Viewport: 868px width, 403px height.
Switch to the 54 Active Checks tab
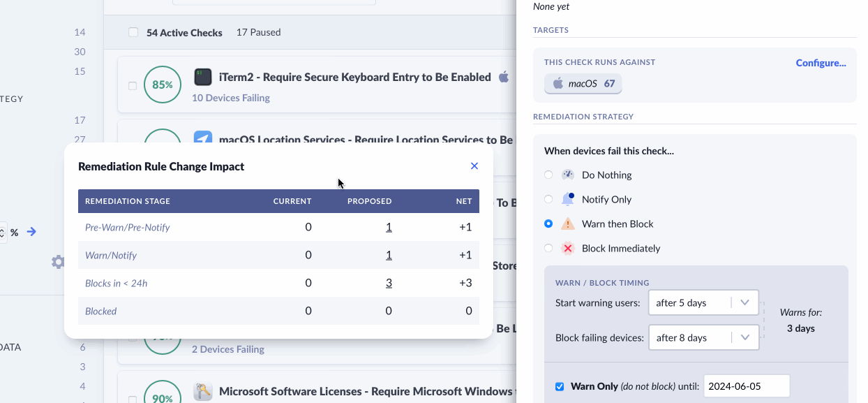pyautogui.click(x=184, y=33)
